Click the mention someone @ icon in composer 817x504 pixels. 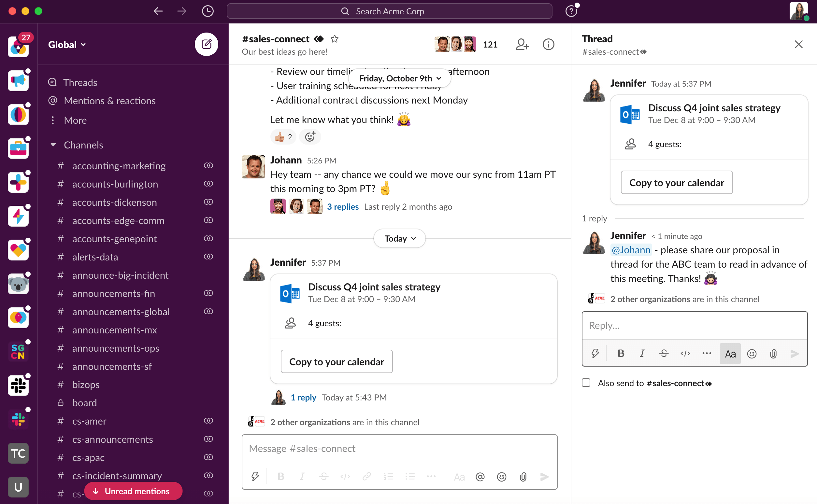click(x=480, y=477)
